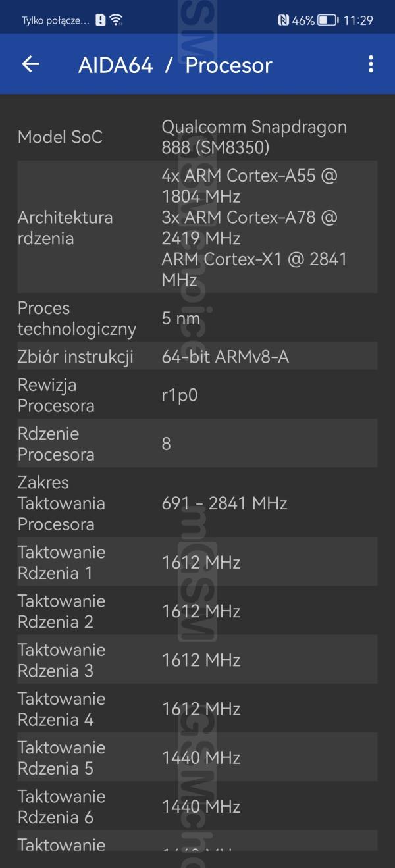Tap the NFC status icon
Screen dimensions: 395x868
pyautogui.click(x=283, y=20)
